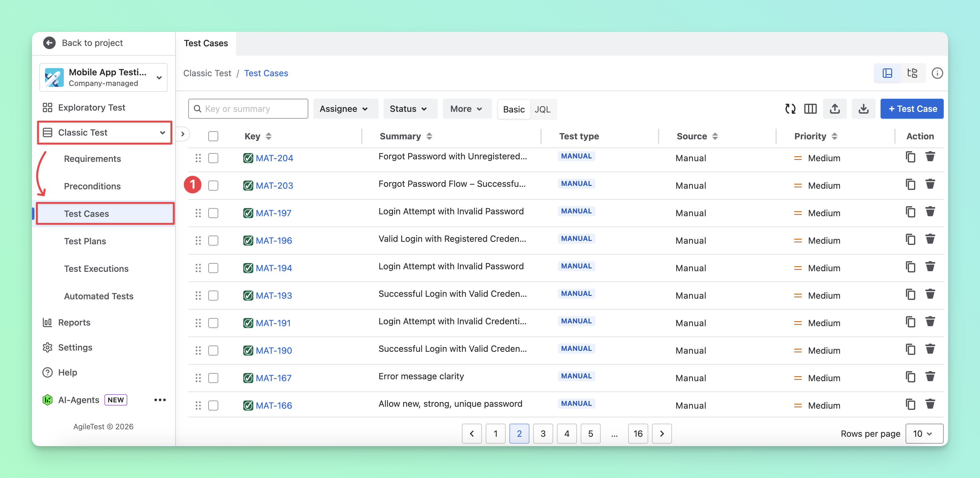
Task: Clone test case MAT-204
Action: tap(910, 157)
